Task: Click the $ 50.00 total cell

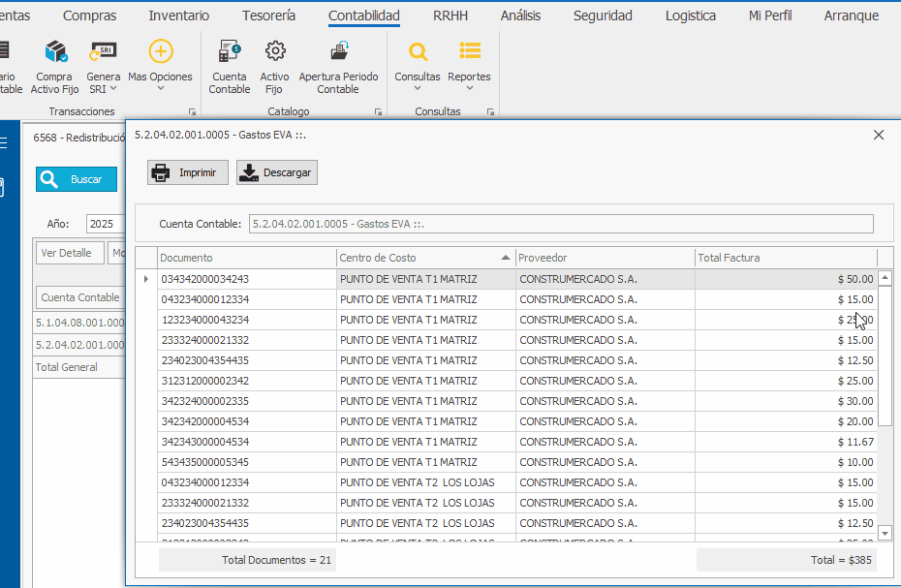Action: tap(786, 279)
